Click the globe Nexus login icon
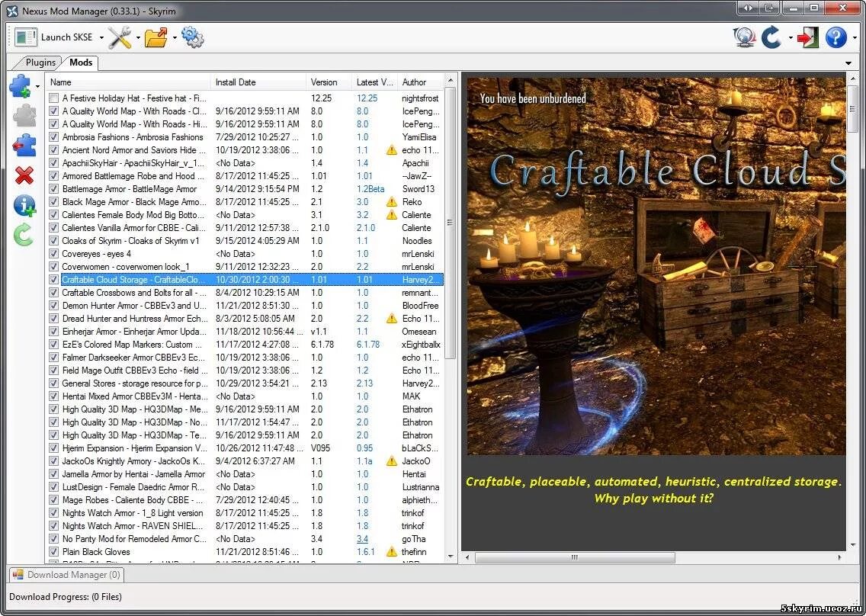This screenshot has width=866, height=616. (x=744, y=37)
